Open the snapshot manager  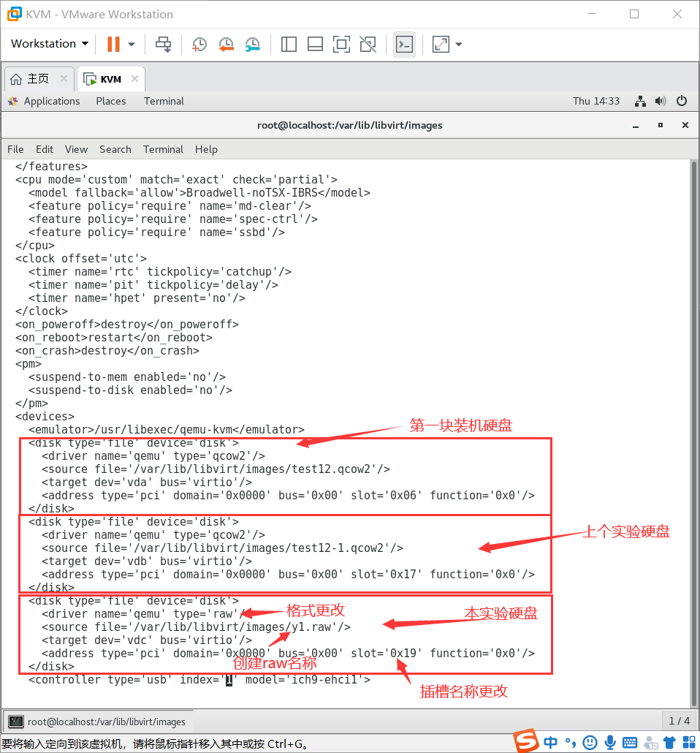click(x=252, y=44)
